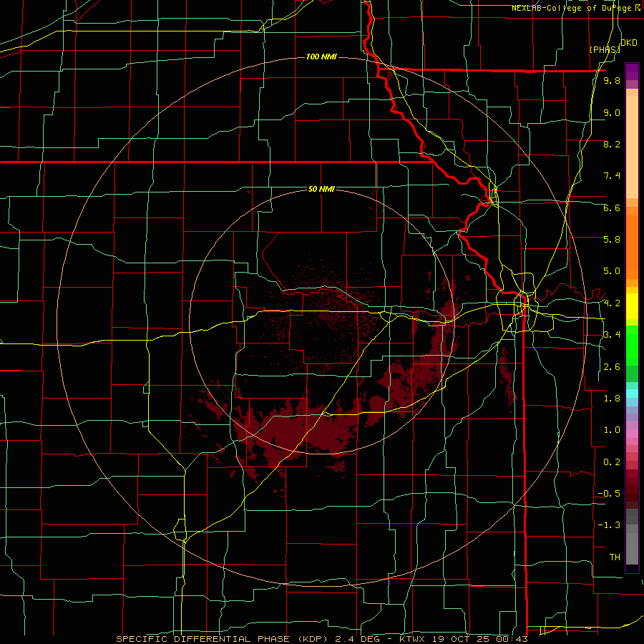Click the KTWX 19 OCT 25 00:43 timestamp

pos(463,639)
